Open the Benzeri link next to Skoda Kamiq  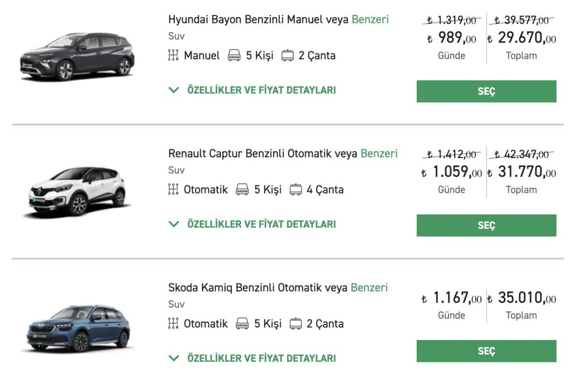point(369,288)
